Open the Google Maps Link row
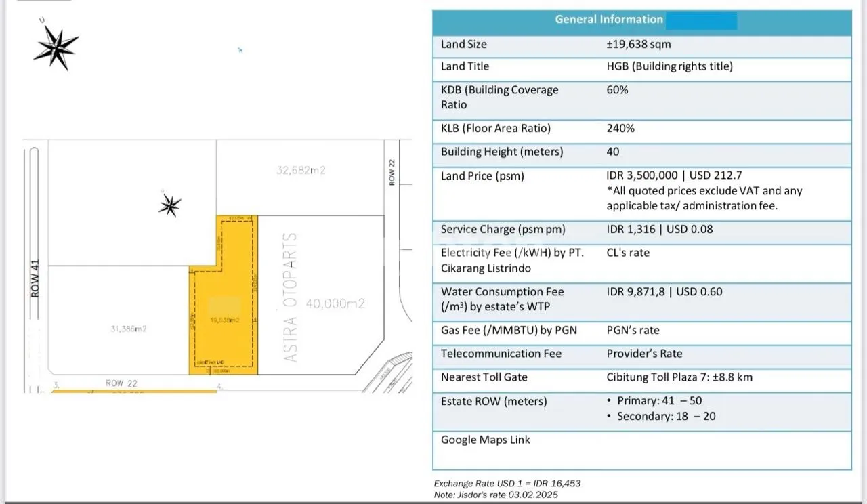This screenshot has width=867, height=504. (x=486, y=440)
